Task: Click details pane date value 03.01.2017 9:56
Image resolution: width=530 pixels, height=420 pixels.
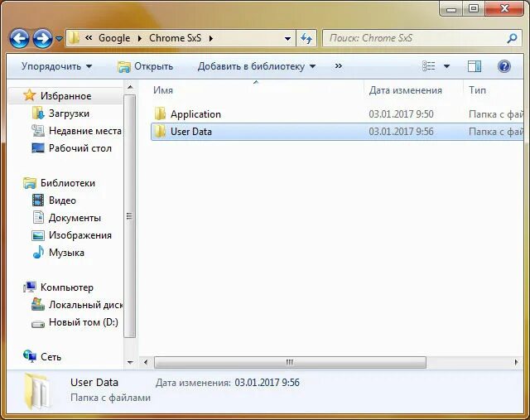Action: [x=267, y=383]
